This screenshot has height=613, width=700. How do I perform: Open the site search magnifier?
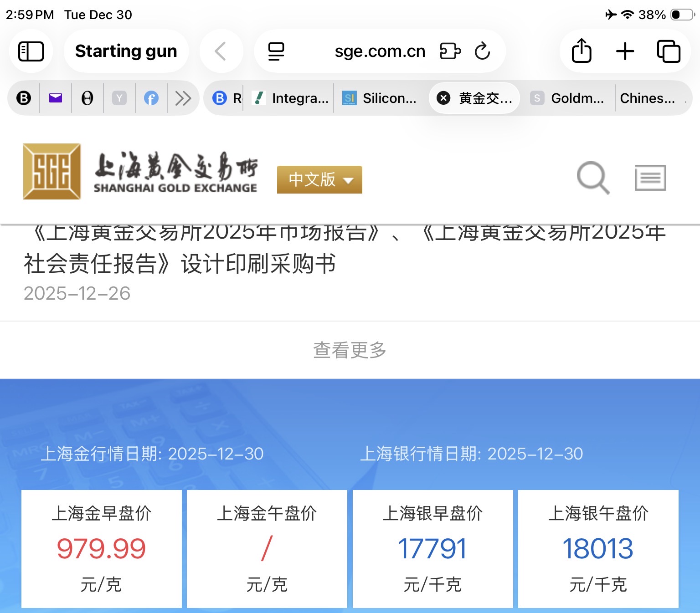(593, 178)
